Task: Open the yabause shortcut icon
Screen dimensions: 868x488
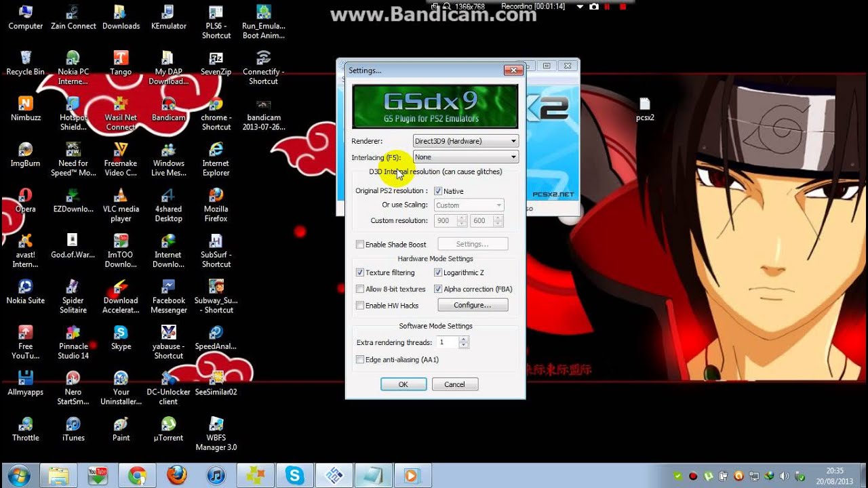Action: 168,342
